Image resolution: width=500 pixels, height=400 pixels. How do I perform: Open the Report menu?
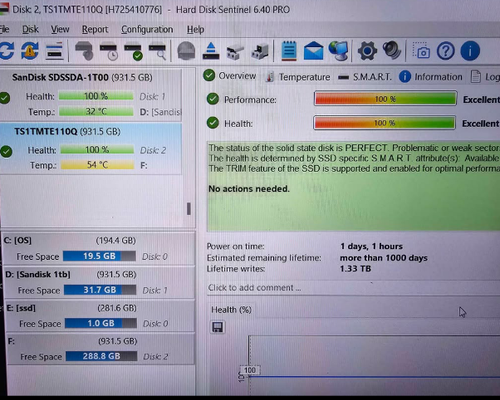point(95,29)
